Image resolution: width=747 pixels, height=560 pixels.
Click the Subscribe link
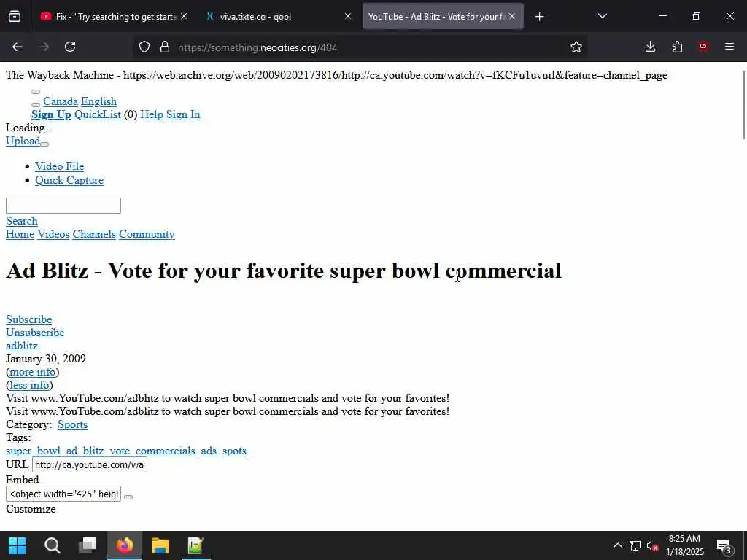(x=28, y=319)
